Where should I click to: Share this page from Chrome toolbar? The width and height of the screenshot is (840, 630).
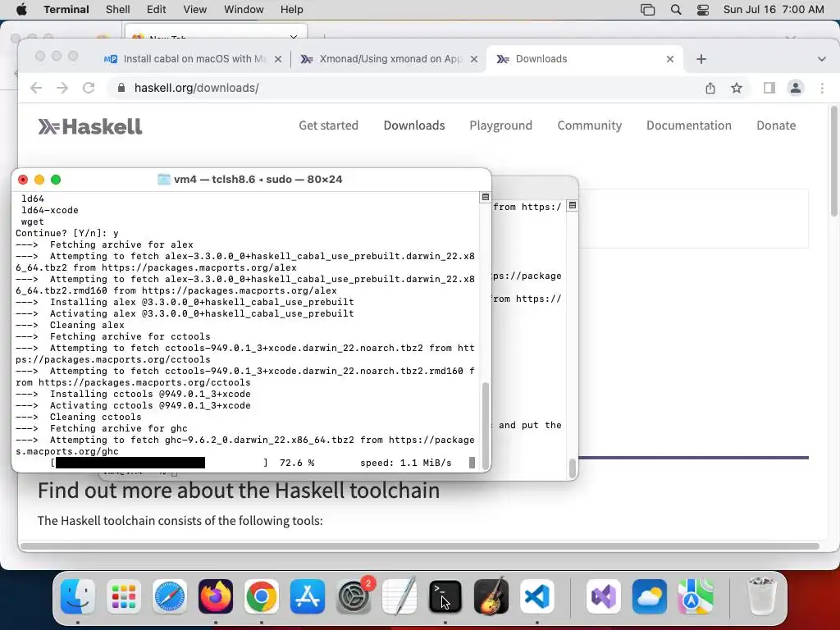tap(710, 88)
